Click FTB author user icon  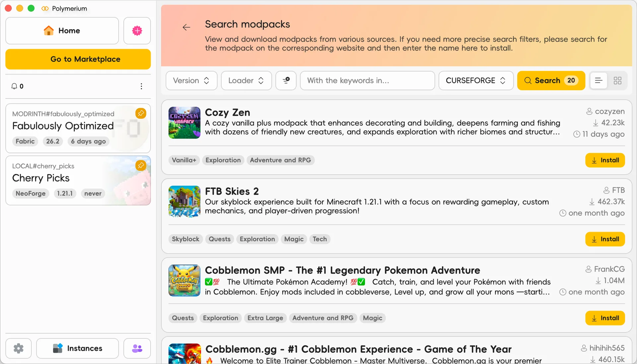tap(606, 190)
